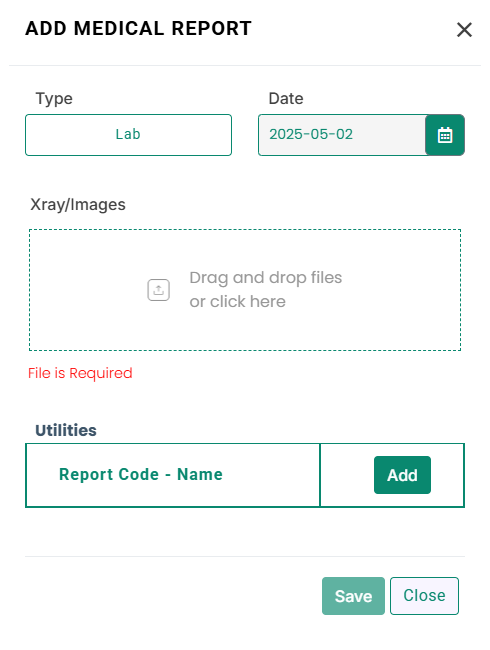Click the Save button
Image resolution: width=490 pixels, height=650 pixels.
coord(353,596)
